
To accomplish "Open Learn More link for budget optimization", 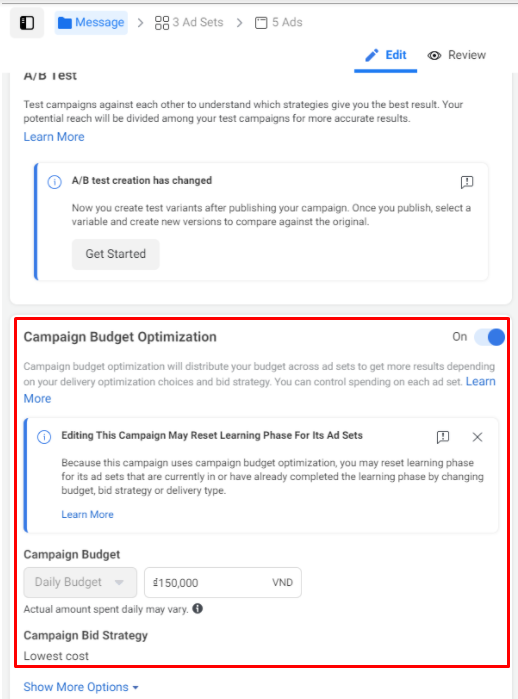I will tap(481, 382).
